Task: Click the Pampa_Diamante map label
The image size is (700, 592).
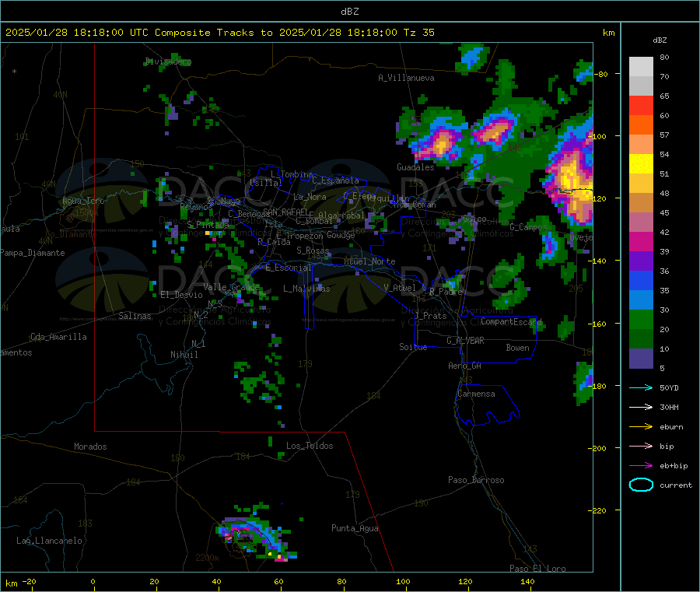Action: 33,253
